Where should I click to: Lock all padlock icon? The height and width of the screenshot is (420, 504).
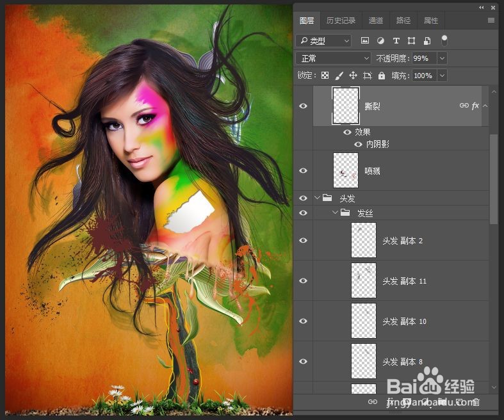click(x=382, y=76)
